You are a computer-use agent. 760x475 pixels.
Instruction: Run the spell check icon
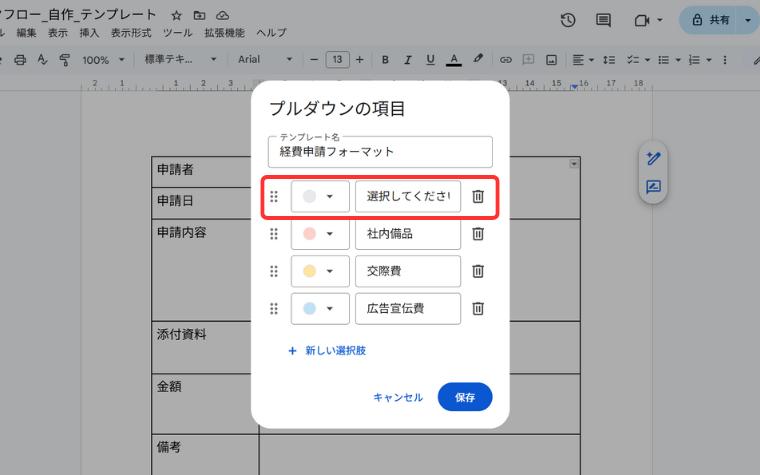click(x=43, y=60)
